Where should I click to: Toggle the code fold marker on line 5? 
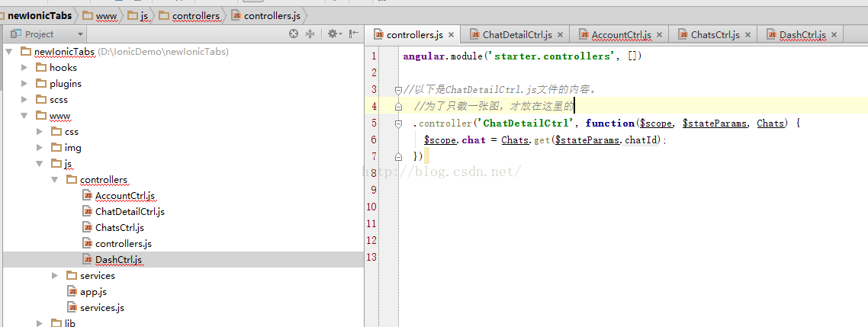398,123
